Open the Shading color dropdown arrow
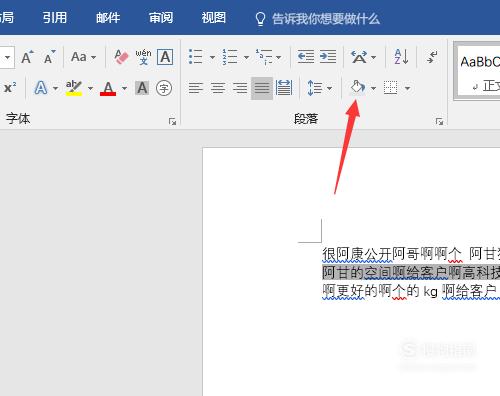 [373, 88]
